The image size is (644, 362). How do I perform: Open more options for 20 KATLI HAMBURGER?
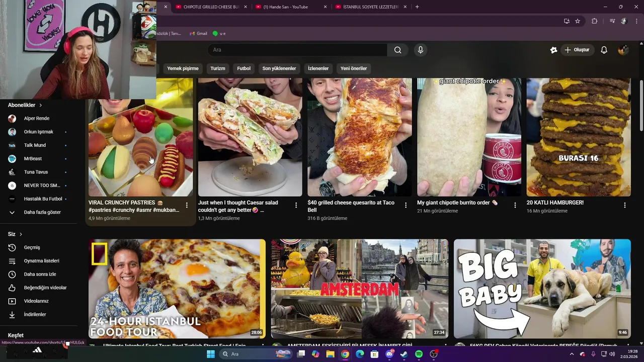pyautogui.click(x=625, y=205)
